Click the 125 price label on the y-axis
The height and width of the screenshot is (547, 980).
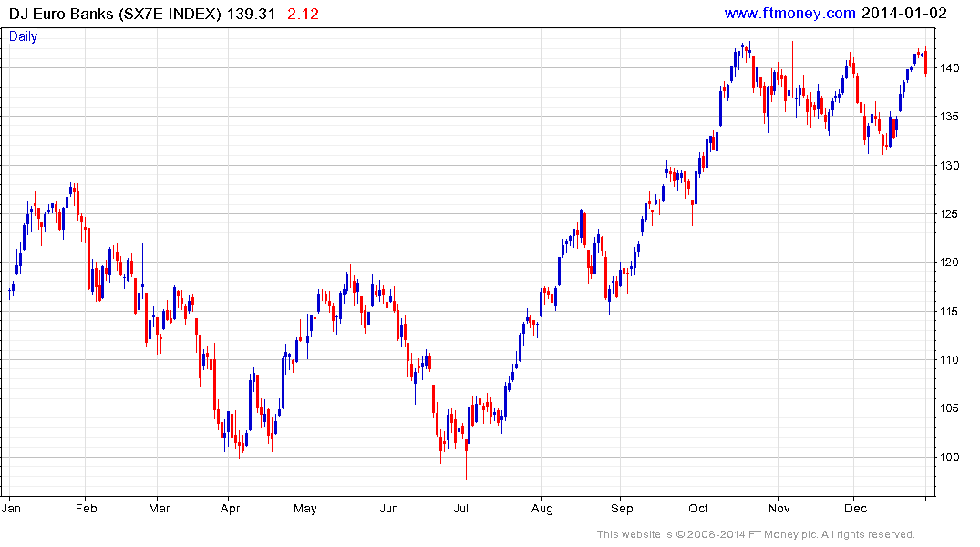tap(949, 214)
